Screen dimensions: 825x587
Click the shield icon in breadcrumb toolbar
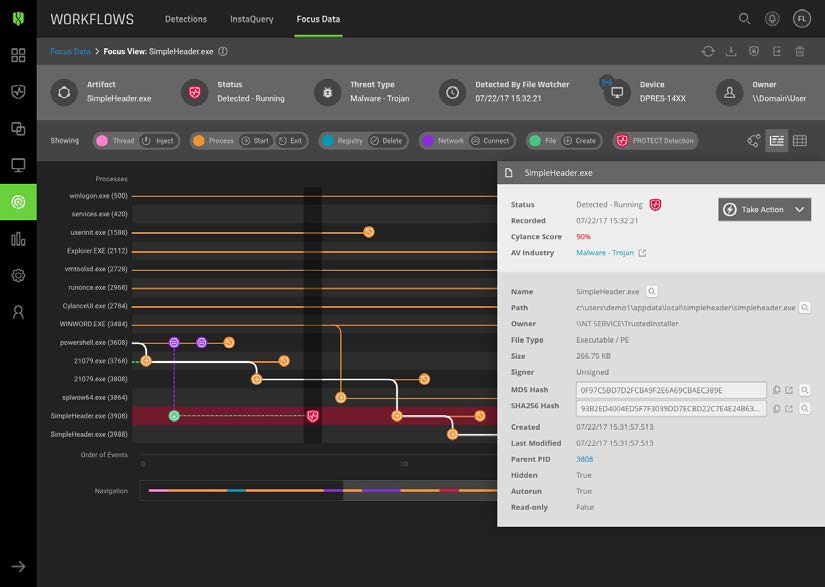click(754, 52)
